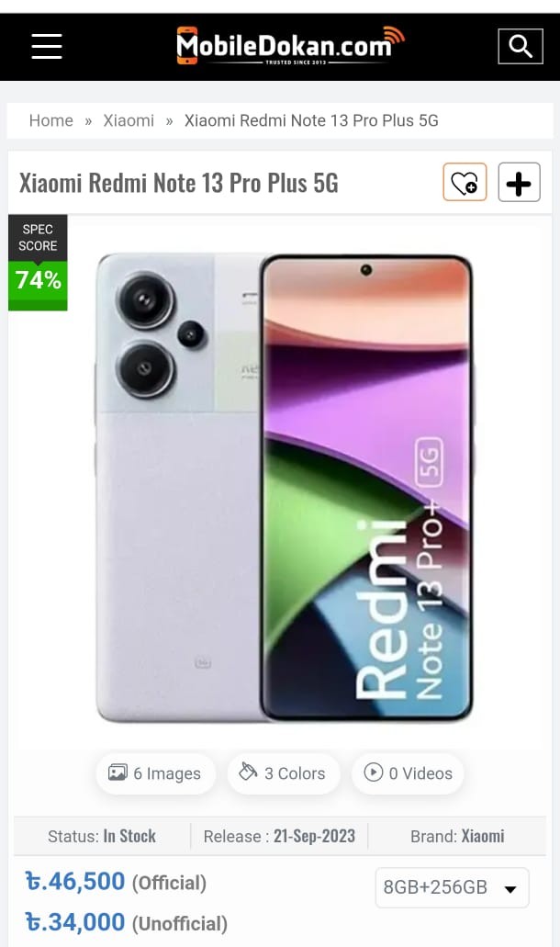Click the 74% spec score badge
The height and width of the screenshot is (947, 560).
pyautogui.click(x=38, y=262)
